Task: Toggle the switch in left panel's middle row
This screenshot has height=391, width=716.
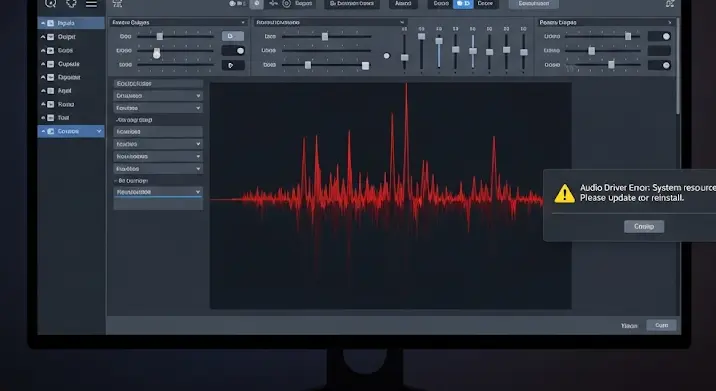Action: pyautogui.click(x=233, y=51)
